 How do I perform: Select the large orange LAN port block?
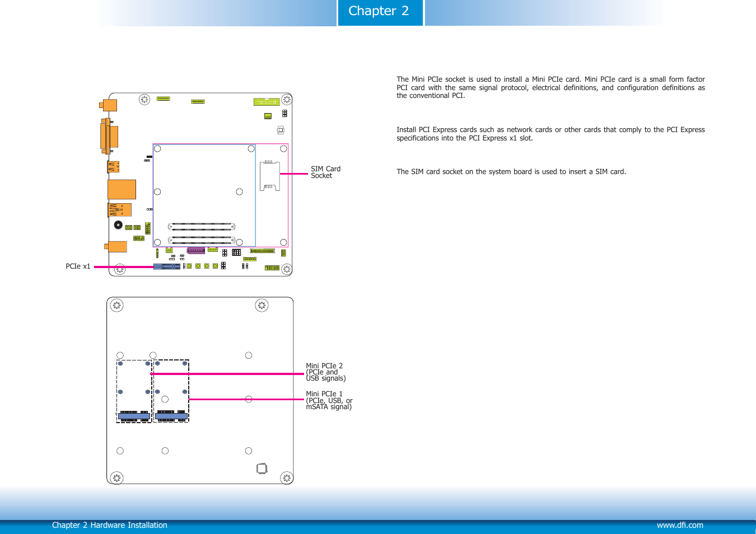(x=122, y=190)
